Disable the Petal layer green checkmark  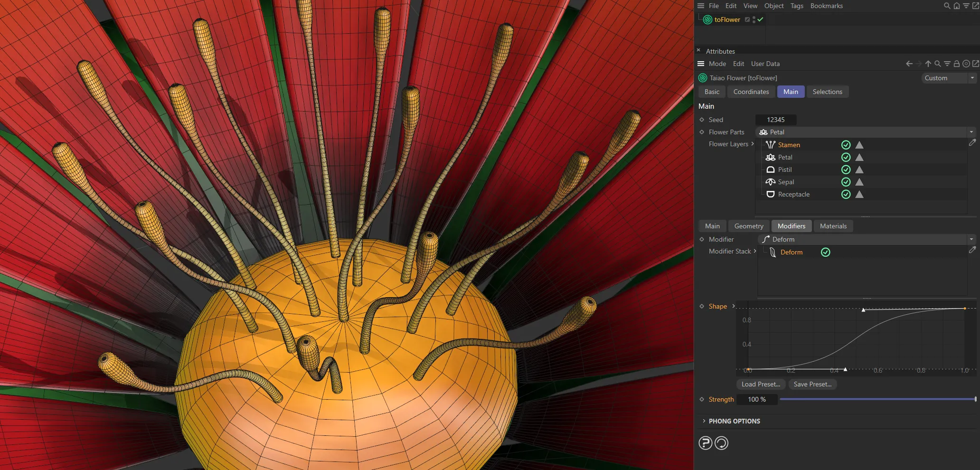click(x=846, y=157)
